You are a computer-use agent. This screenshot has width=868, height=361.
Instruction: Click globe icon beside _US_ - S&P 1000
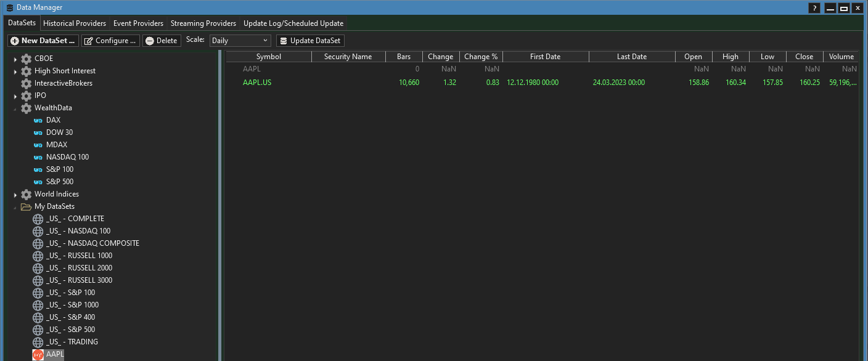[x=38, y=305]
